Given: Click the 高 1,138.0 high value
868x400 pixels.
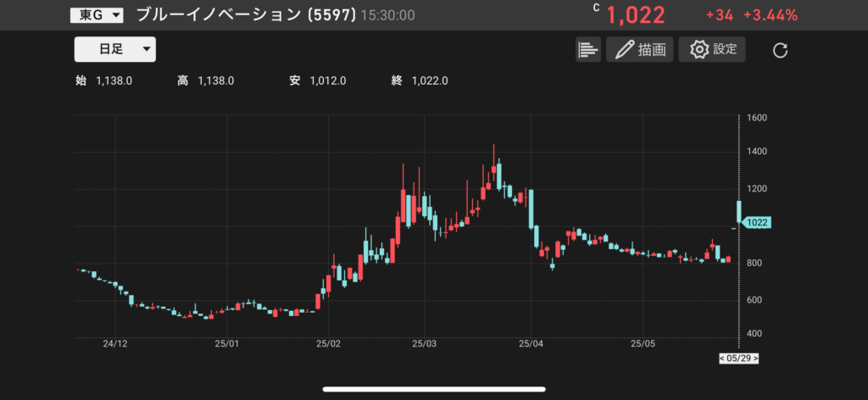Looking at the screenshot, I should point(205,81).
